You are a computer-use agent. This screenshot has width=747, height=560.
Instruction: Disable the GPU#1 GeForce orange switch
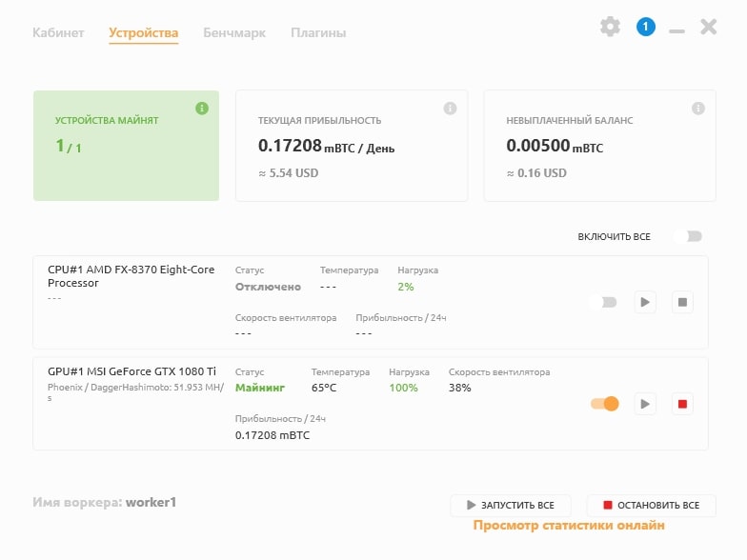(x=604, y=404)
